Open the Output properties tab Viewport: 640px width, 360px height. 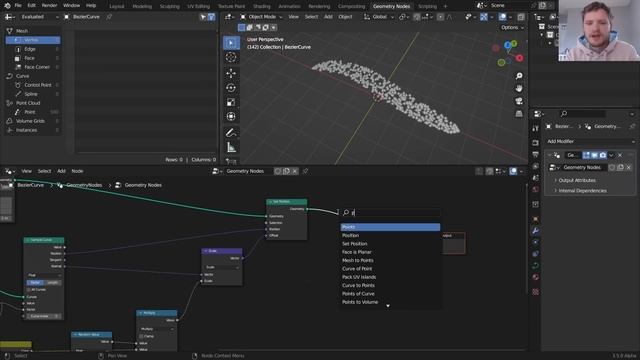click(536, 154)
